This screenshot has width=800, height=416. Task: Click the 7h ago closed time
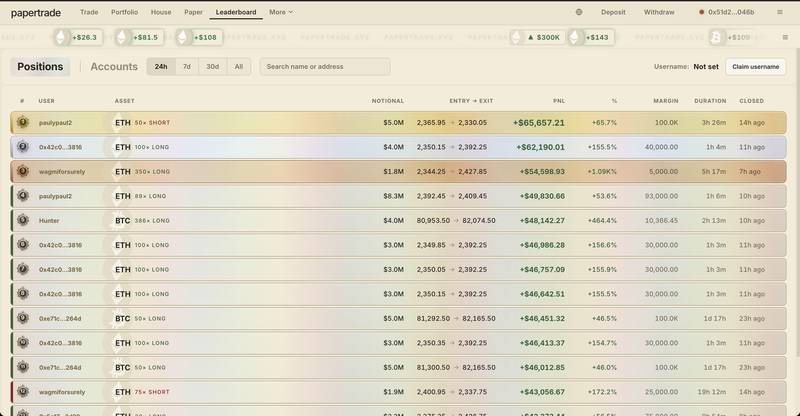(x=750, y=172)
